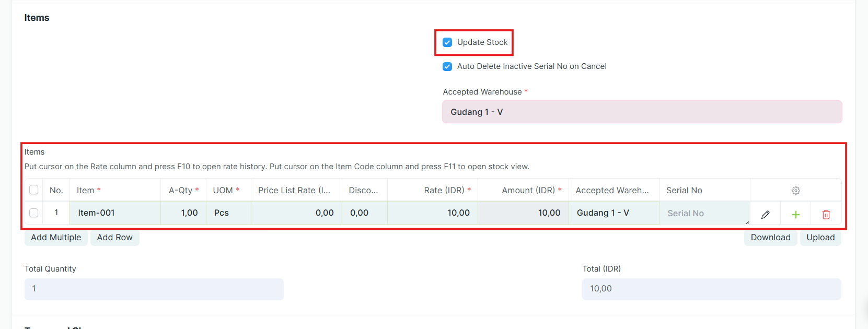
Task: Open the Accepted Warehouse field Gudang 1 - V
Action: pos(642,112)
